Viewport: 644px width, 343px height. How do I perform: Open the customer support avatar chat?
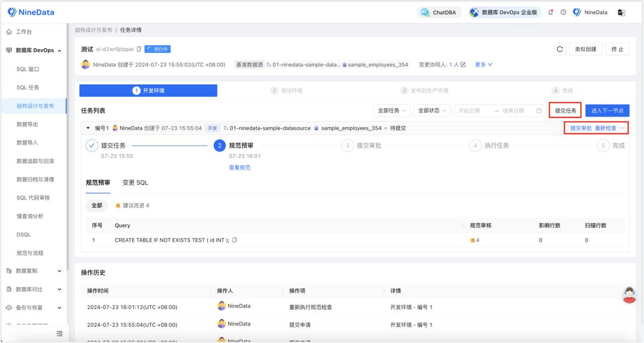coord(629,295)
